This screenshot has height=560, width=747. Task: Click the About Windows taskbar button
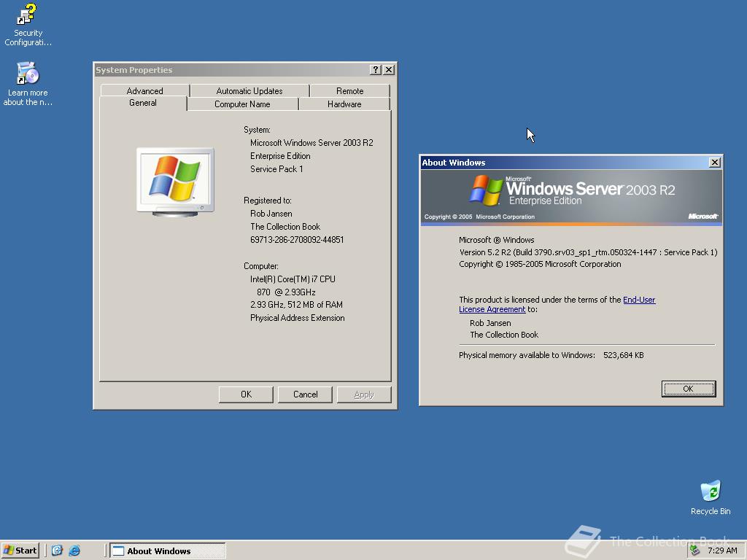[166, 551]
